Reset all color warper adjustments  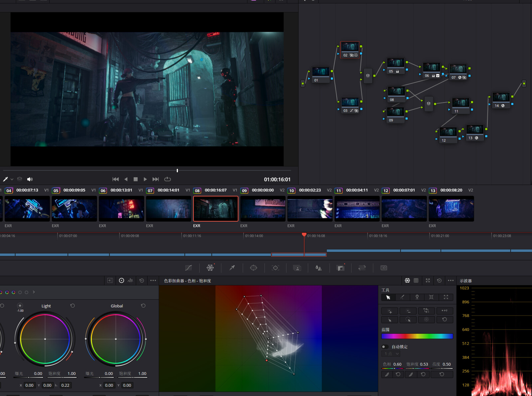coord(439,281)
